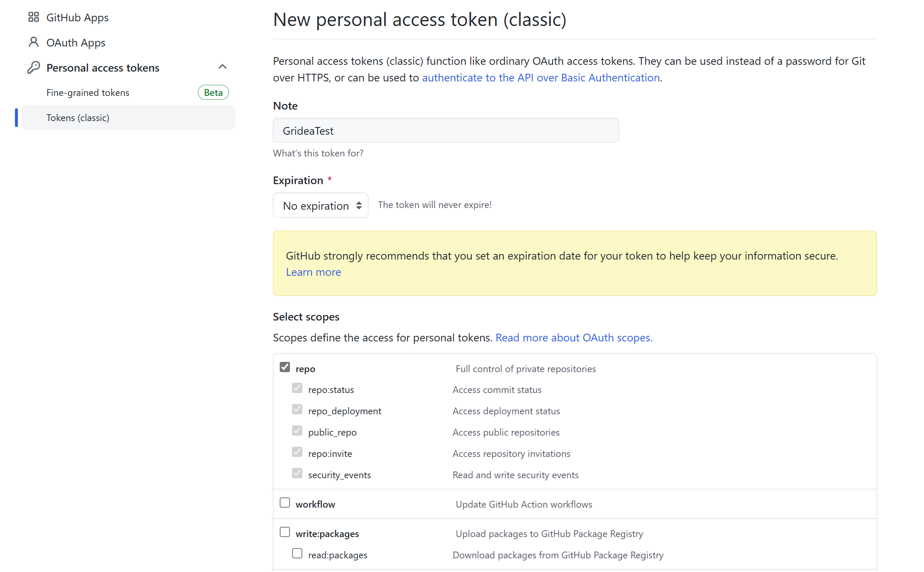Collapse the Personal access tokens section chevron
Viewport: 924px width, 572px height.
point(222,67)
